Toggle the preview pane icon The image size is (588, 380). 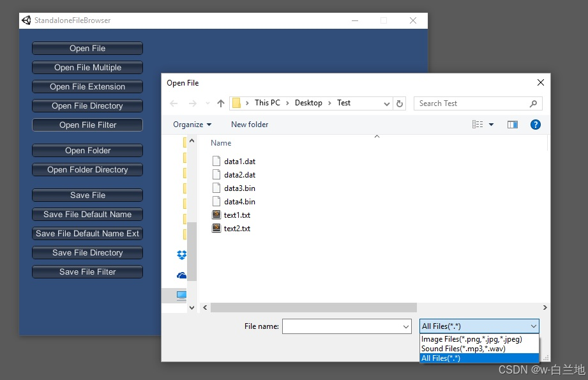pyautogui.click(x=512, y=125)
